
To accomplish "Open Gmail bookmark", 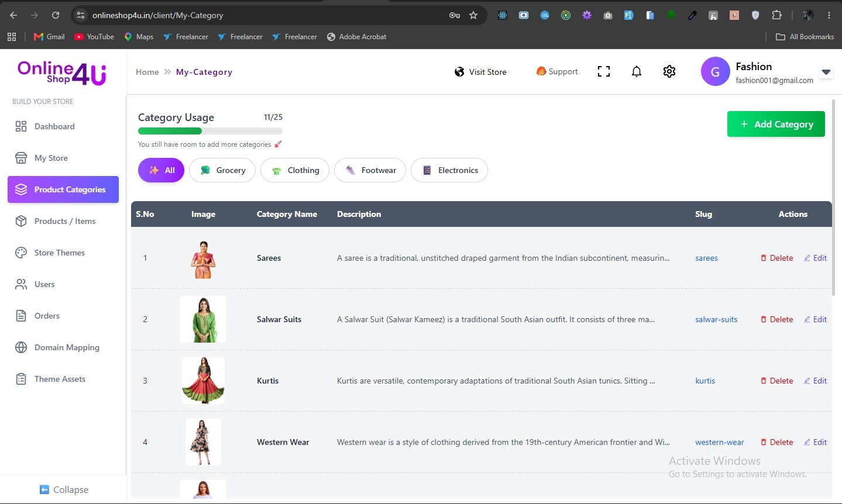I will coord(49,37).
